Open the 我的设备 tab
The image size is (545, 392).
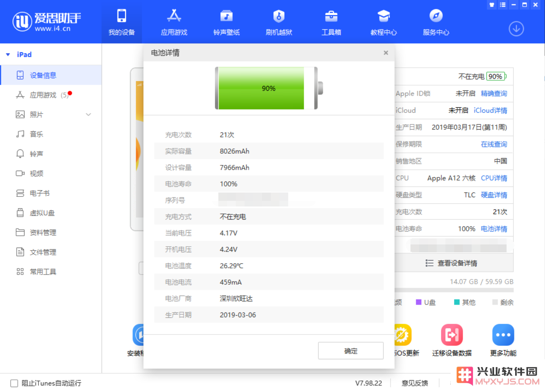point(122,22)
